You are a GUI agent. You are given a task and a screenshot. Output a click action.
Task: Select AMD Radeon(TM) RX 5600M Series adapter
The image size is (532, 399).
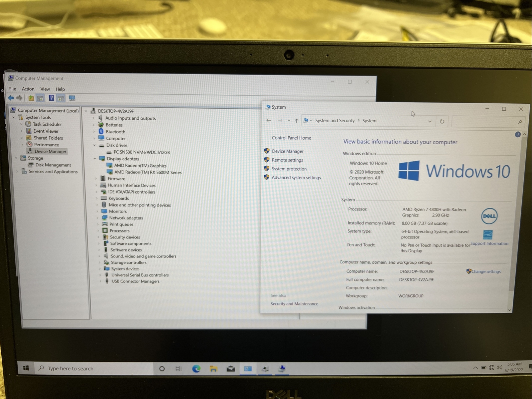[148, 172]
